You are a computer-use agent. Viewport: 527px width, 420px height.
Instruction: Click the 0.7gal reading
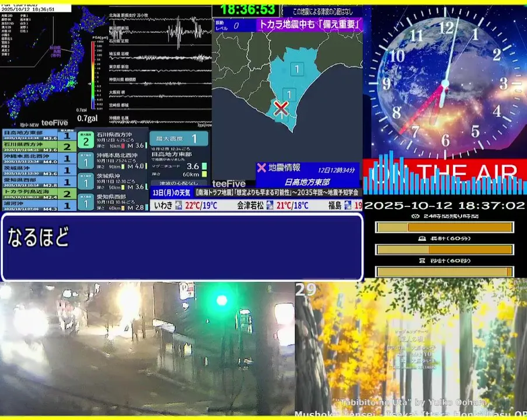pyautogui.click(x=87, y=118)
